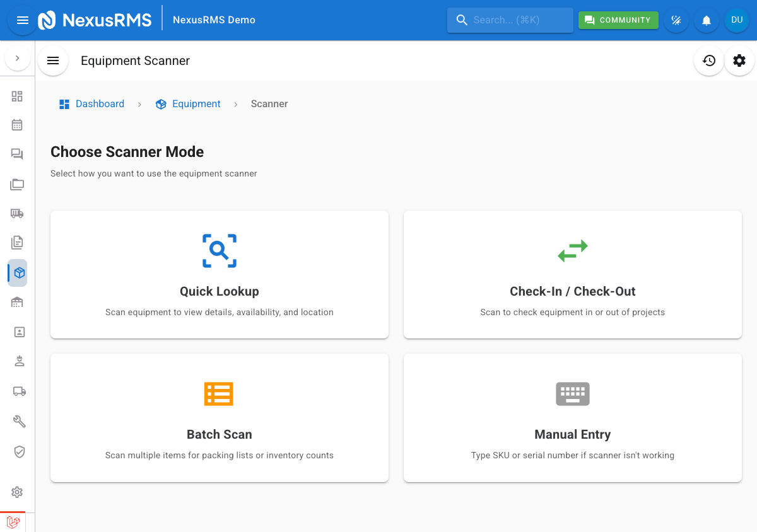This screenshot has height=532, width=757.
Task: Open scan history clock icon
Action: (709, 61)
